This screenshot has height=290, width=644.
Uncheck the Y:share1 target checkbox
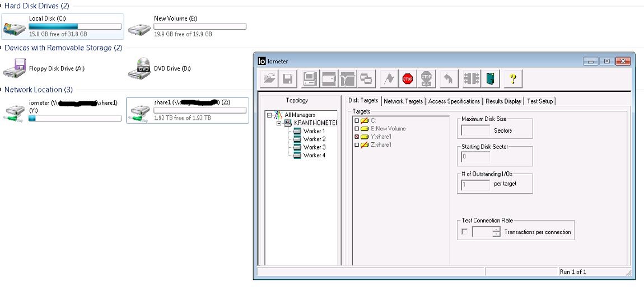357,137
